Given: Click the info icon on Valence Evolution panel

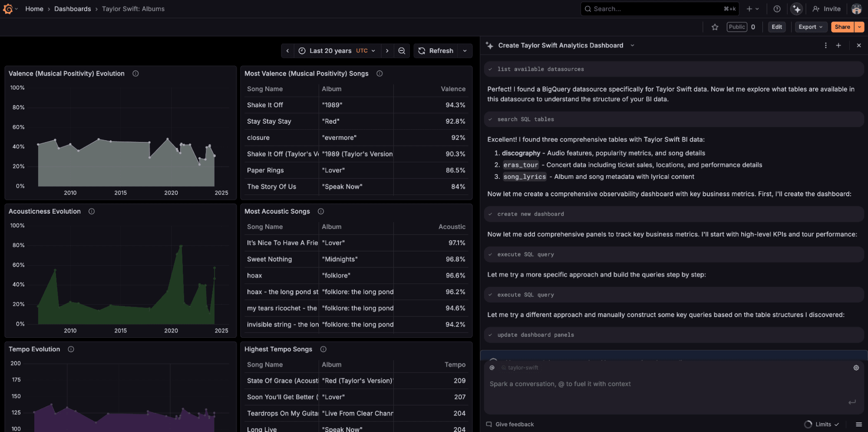Looking at the screenshot, I should pos(135,73).
